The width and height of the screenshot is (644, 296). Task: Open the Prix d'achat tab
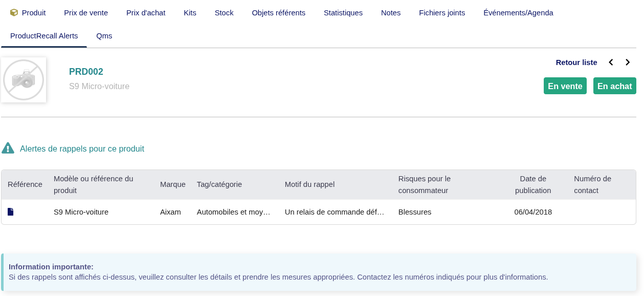(x=146, y=13)
